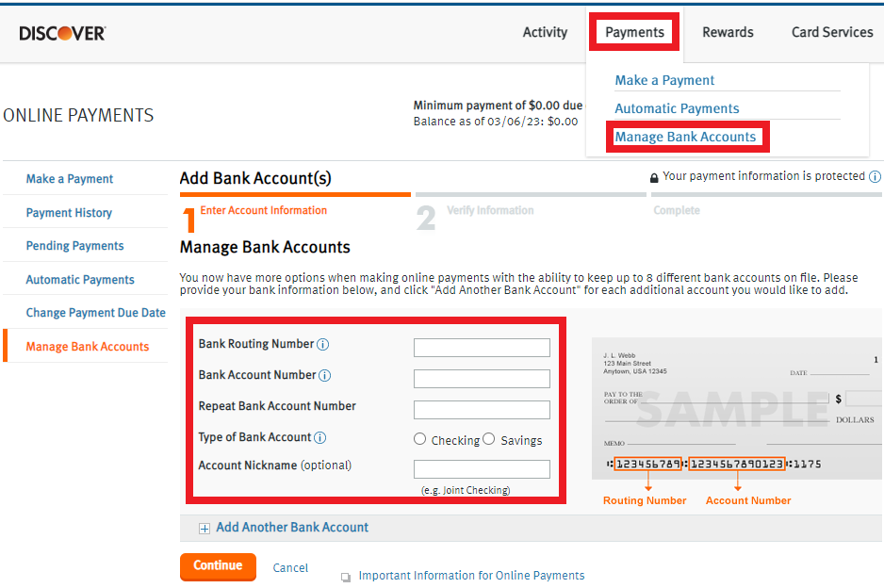Screen dimensions: 884x588
Task: Click the Balance as of 03/06/23 text
Action: [496, 122]
